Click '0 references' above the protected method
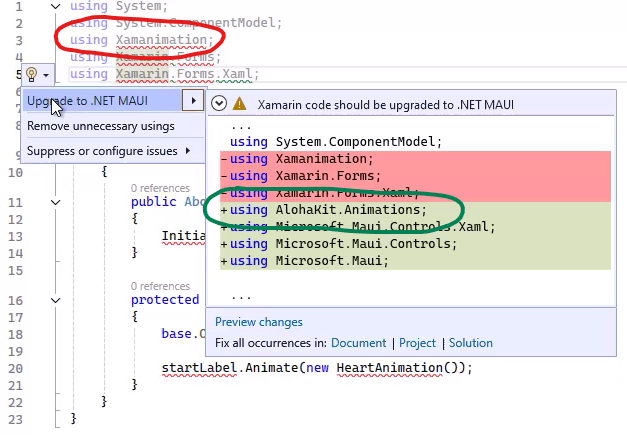Viewport: 627px width, 435px height. pyautogui.click(x=160, y=286)
